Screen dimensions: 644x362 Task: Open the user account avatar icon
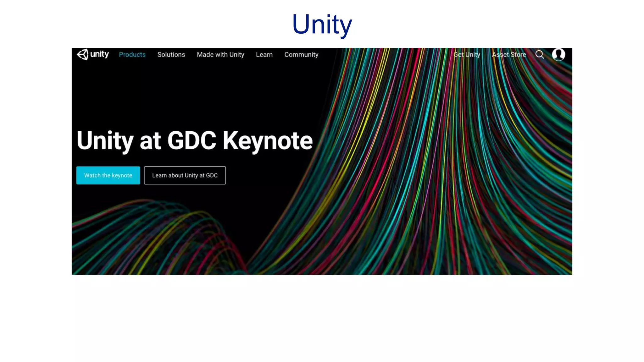tap(558, 54)
